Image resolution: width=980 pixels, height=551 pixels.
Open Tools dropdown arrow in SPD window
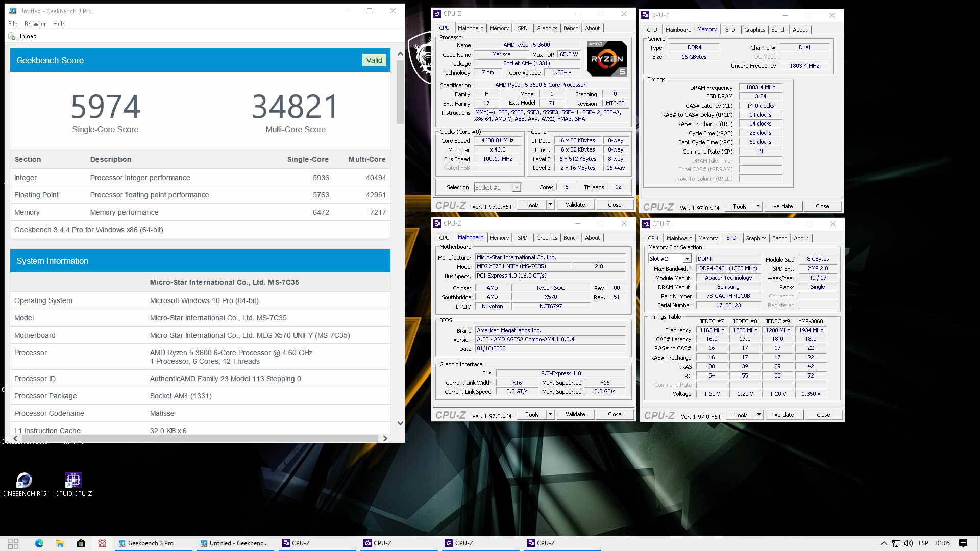(x=759, y=415)
